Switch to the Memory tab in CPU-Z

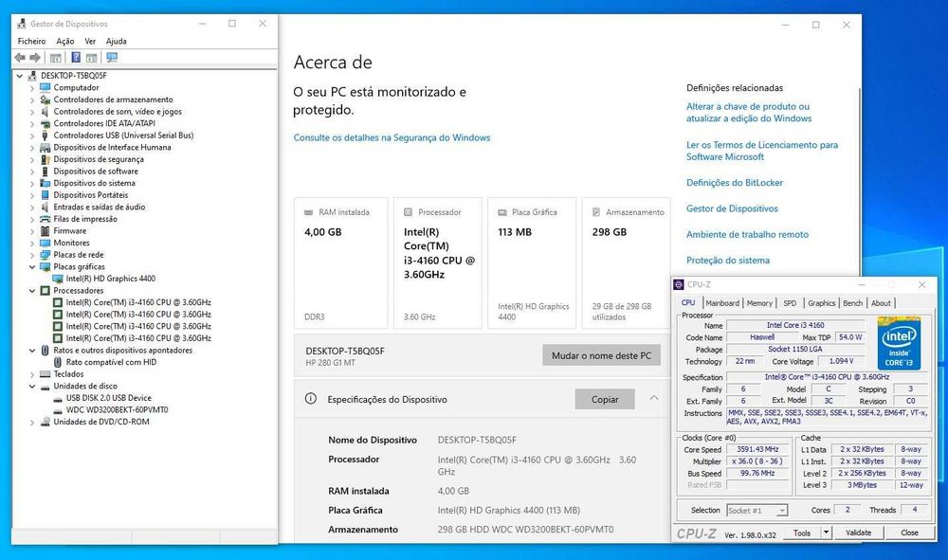click(x=758, y=303)
